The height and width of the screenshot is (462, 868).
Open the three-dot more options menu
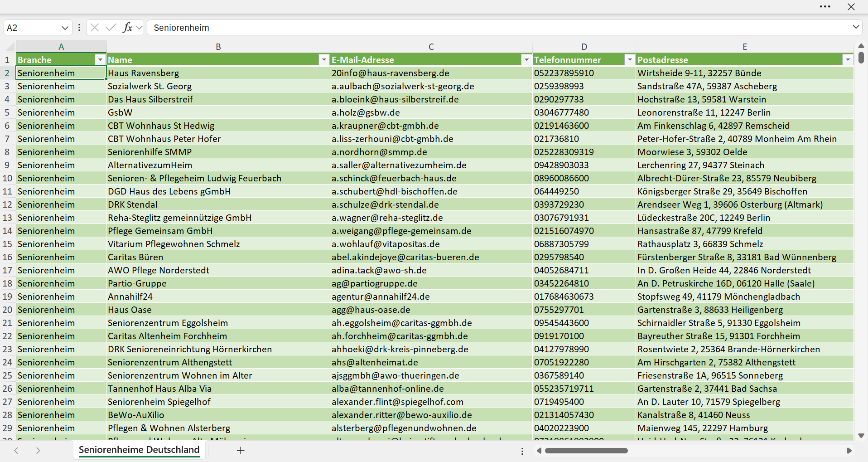click(825, 7)
